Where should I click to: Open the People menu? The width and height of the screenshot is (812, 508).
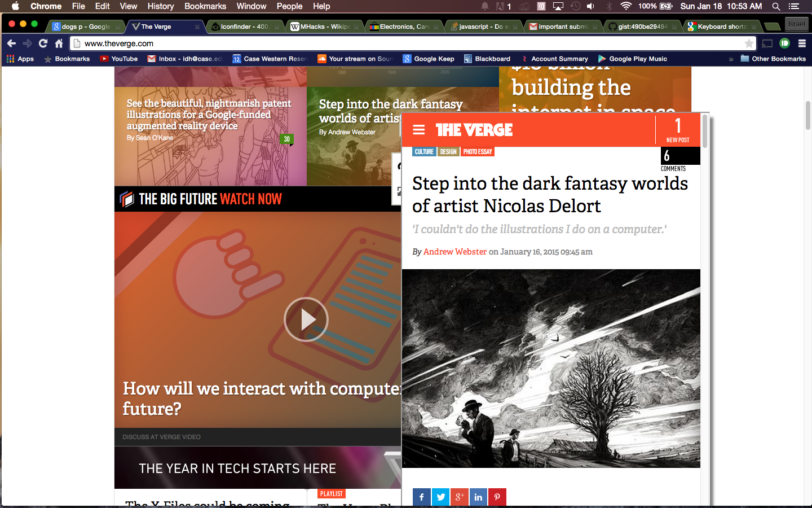click(289, 6)
